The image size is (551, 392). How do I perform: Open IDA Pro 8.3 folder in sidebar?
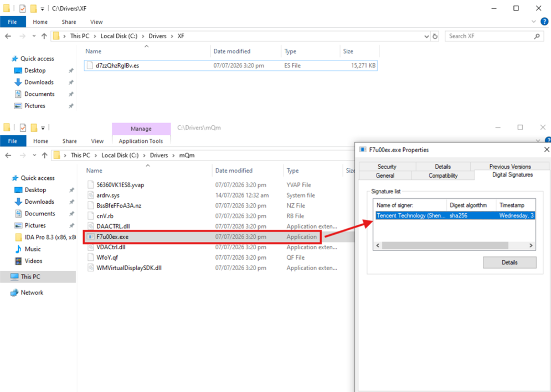(x=45, y=238)
